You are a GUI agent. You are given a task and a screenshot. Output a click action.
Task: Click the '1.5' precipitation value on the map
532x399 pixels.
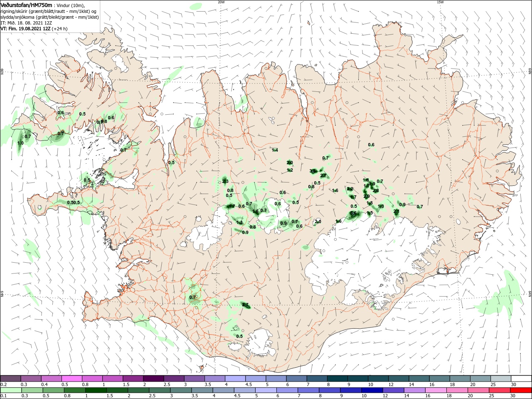(x=369, y=213)
